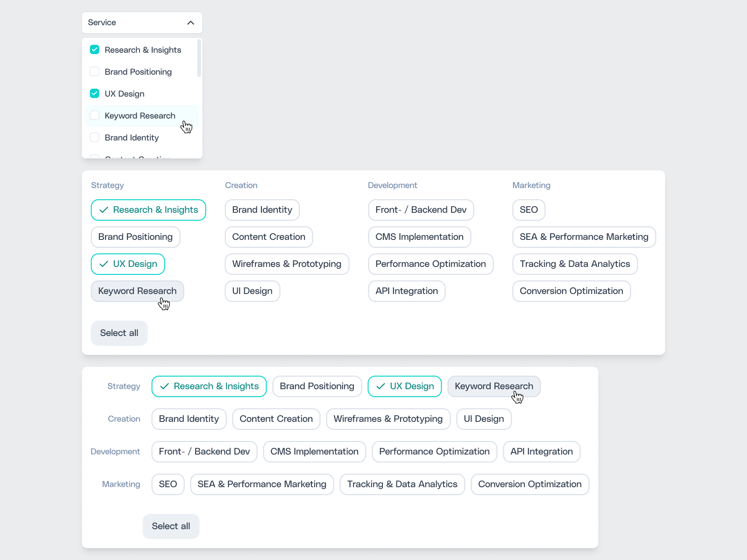Select Conversion Optimization chip in Marketing column
The width and height of the screenshot is (747, 560).
coord(571,291)
